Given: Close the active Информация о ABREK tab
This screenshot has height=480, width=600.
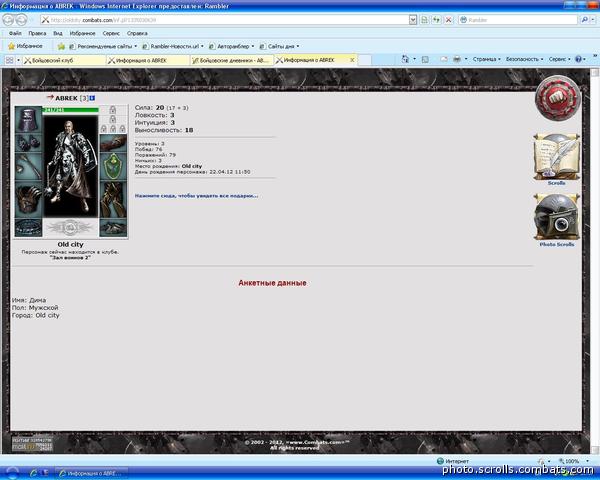Looking at the screenshot, I should 352,60.
